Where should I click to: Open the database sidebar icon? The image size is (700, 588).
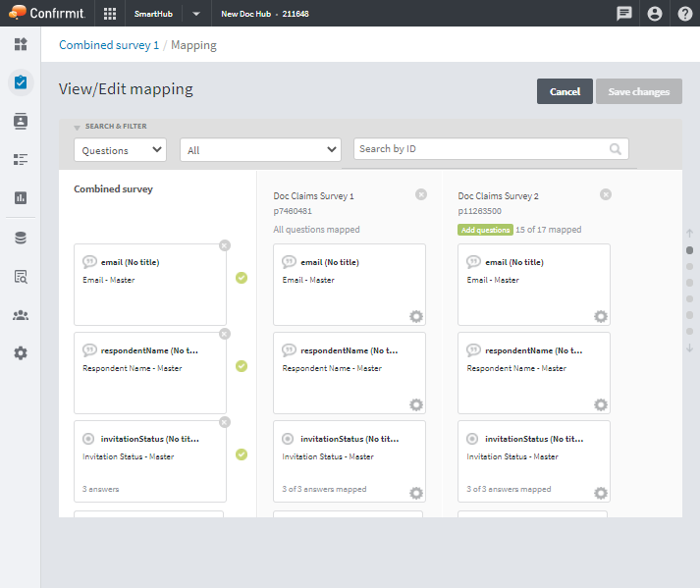(x=21, y=238)
